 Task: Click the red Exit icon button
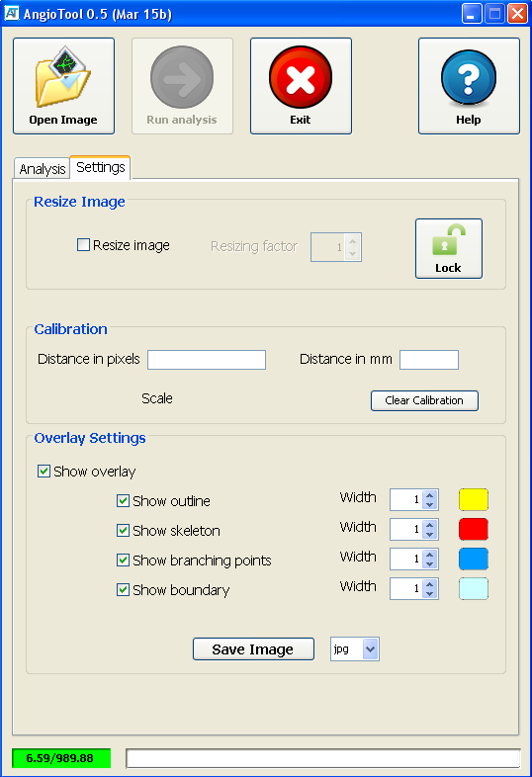pos(301,86)
